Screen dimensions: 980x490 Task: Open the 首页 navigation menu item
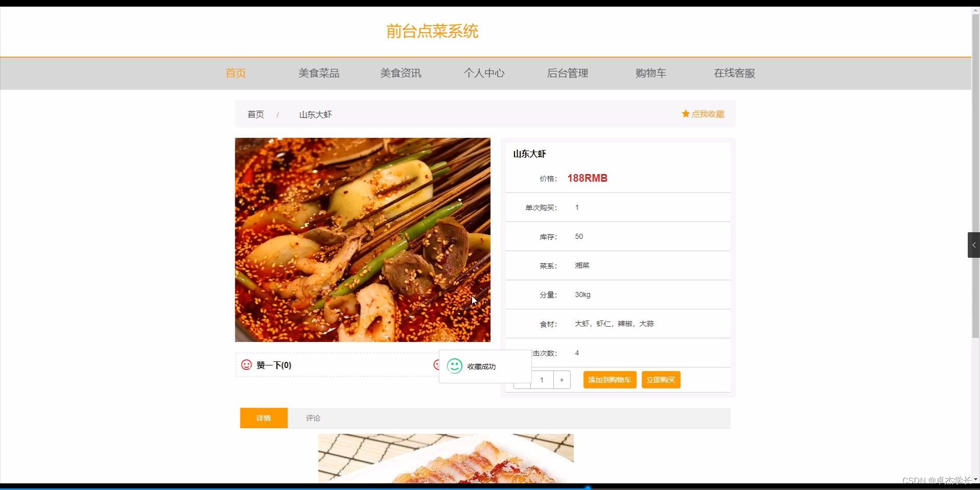[x=236, y=73]
